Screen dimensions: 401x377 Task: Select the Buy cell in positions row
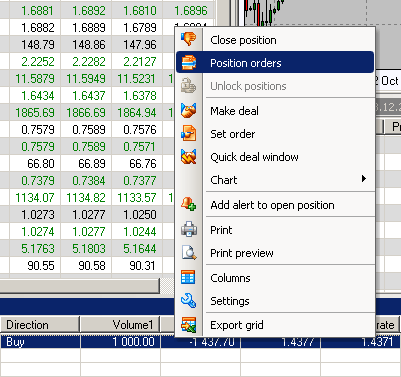point(40,342)
